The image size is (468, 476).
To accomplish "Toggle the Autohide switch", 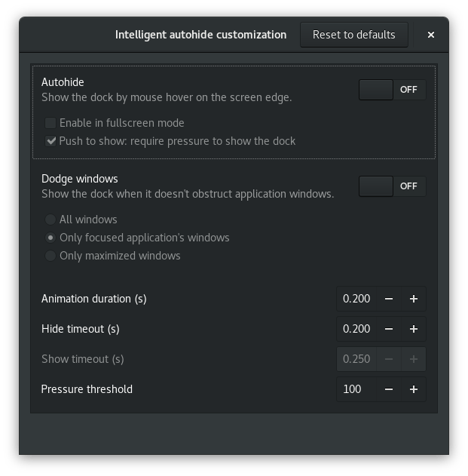I will tap(392, 90).
